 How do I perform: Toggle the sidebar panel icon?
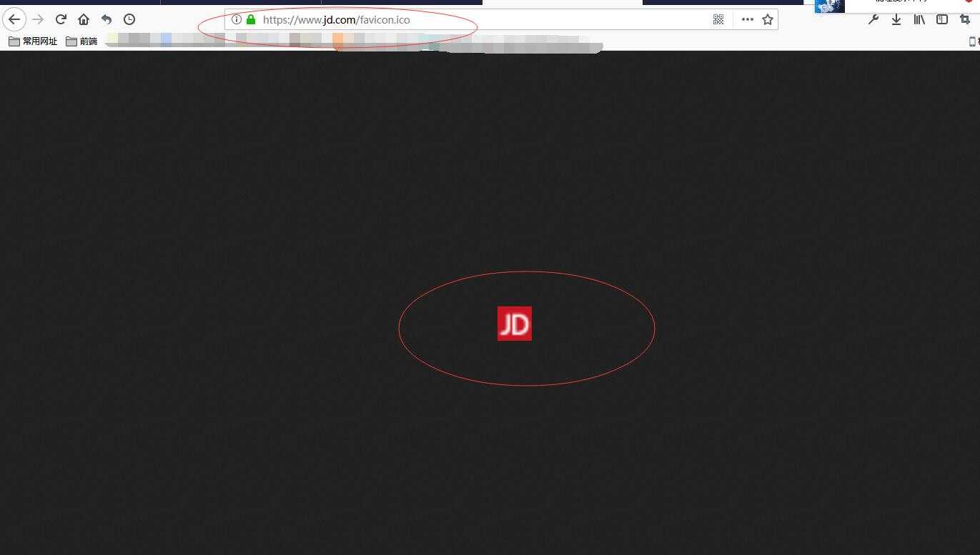[x=942, y=19]
